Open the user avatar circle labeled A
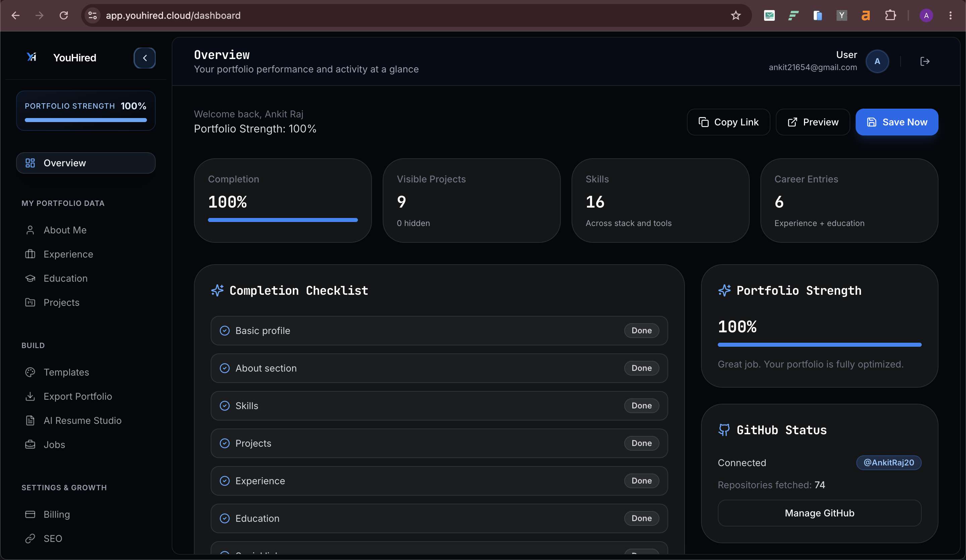Screen dimensions: 966x560 pos(877,61)
